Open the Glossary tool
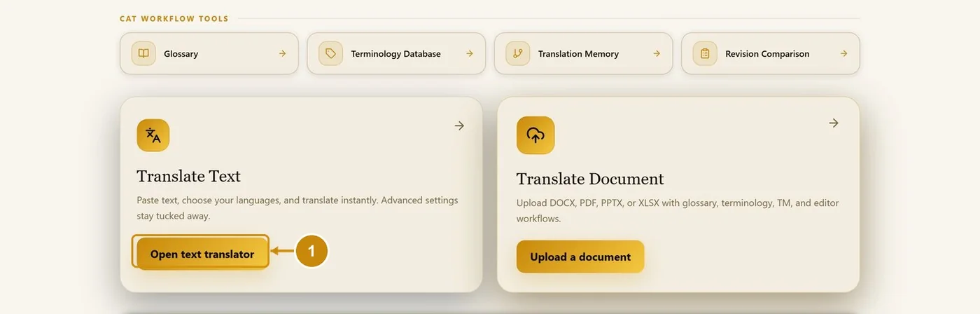The width and height of the screenshot is (980, 314). [209, 53]
